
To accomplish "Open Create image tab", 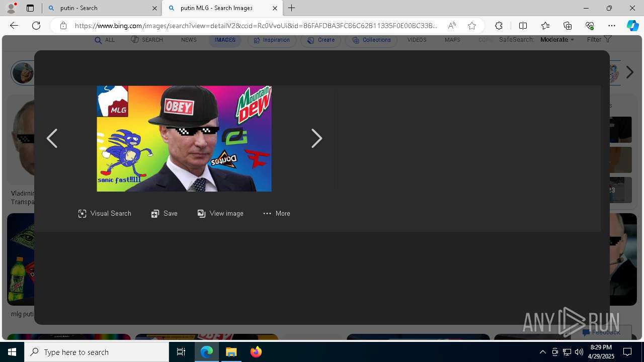I will point(321,40).
